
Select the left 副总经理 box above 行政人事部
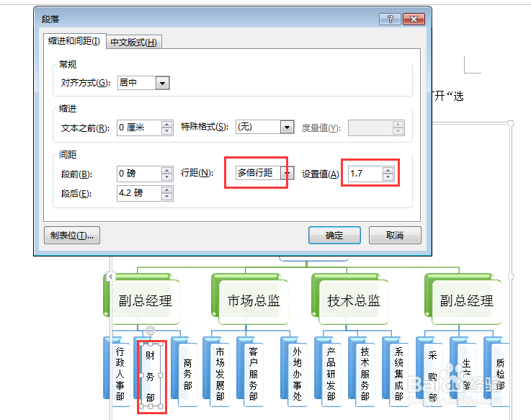[x=146, y=301]
